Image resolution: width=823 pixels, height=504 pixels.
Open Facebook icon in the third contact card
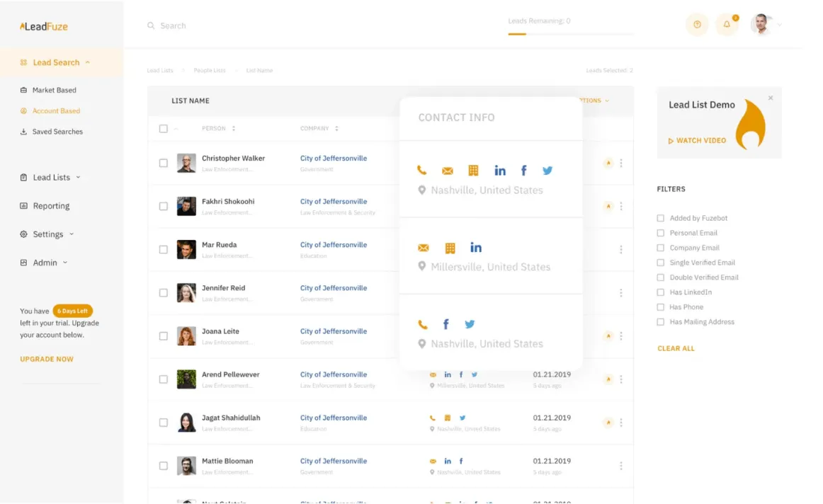(445, 324)
